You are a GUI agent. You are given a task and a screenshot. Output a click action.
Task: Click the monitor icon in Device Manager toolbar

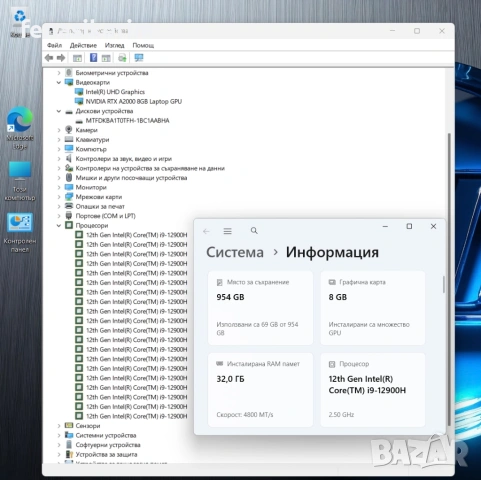click(x=139, y=58)
